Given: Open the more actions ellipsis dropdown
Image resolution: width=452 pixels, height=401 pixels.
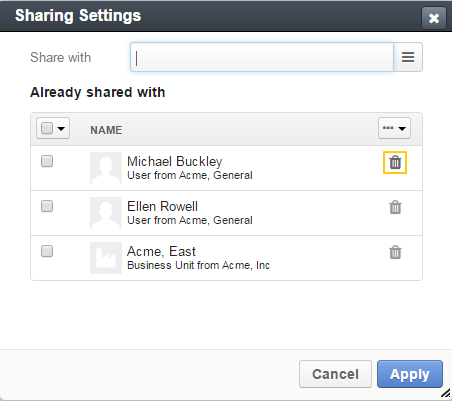Looking at the screenshot, I should [394, 128].
